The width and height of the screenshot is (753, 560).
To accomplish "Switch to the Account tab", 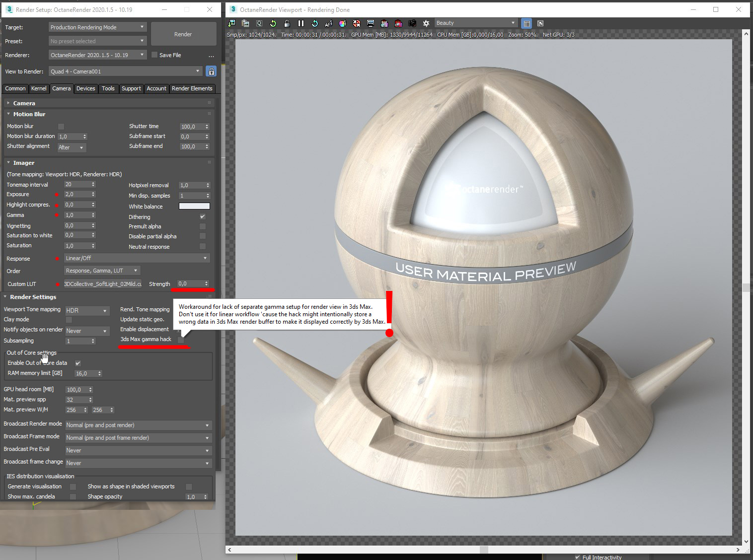I will click(x=156, y=89).
